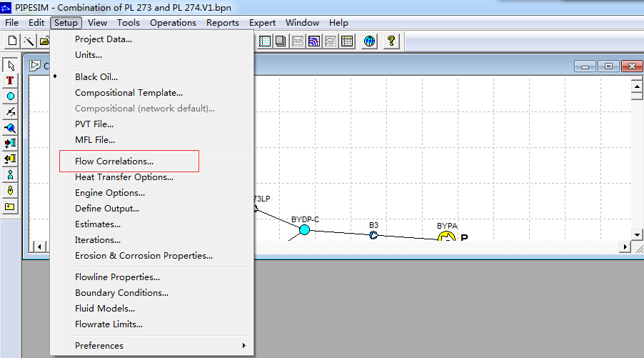The height and width of the screenshot is (358, 644).
Task: Open Flowline Properties entry
Action: pyautogui.click(x=118, y=277)
